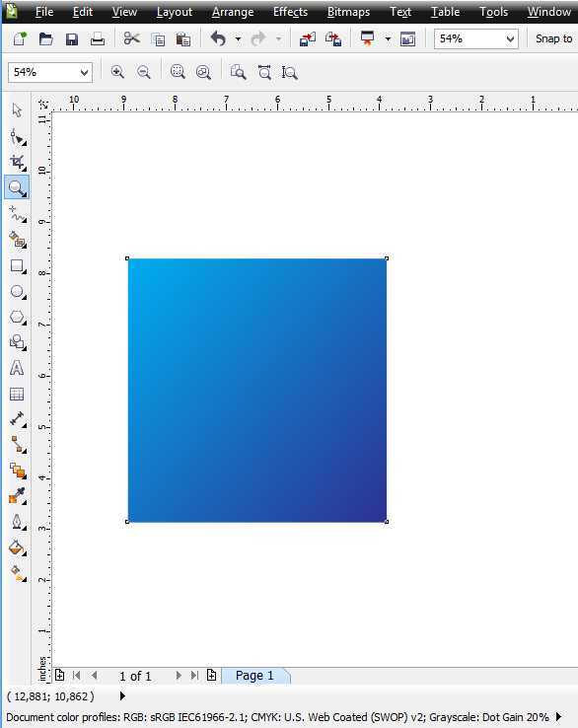578x728 pixels.
Task: Click the Cut scissors icon
Action: (132, 38)
